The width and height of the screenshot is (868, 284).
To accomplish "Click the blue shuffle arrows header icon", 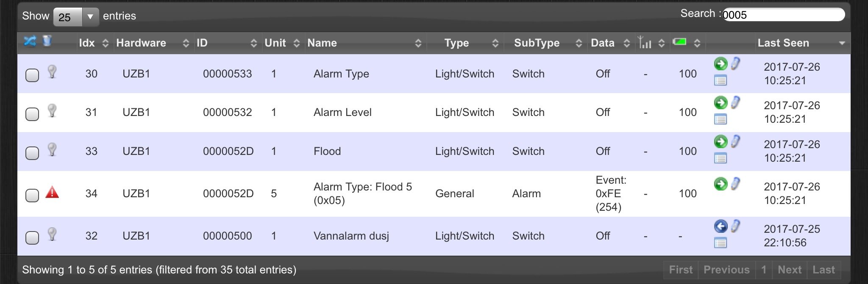I will point(30,41).
